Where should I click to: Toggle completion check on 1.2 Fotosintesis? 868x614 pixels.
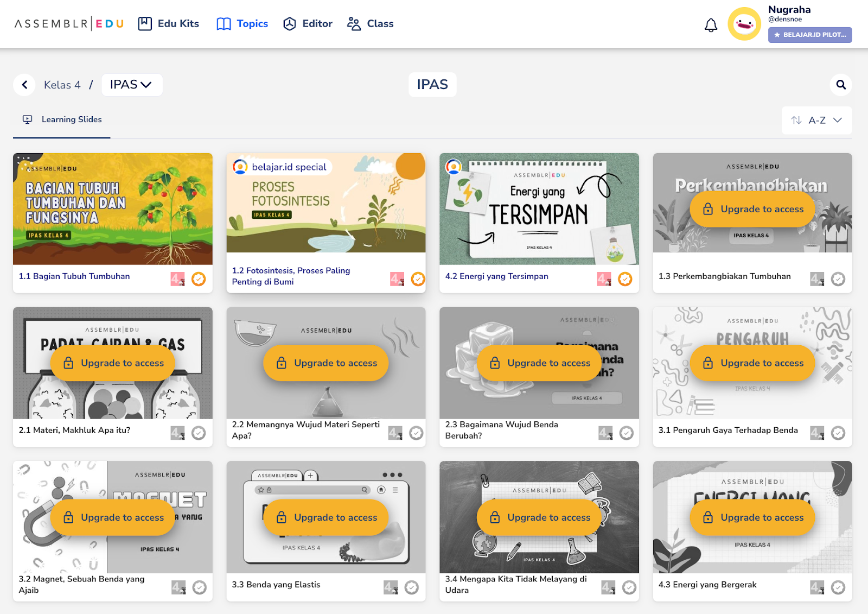pyautogui.click(x=418, y=279)
